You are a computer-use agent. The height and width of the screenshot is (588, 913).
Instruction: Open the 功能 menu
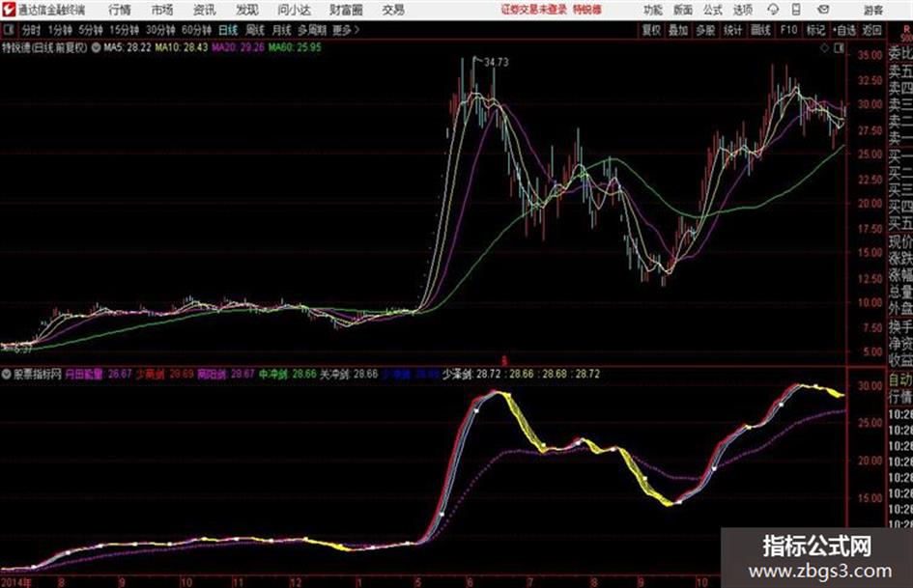(653, 10)
